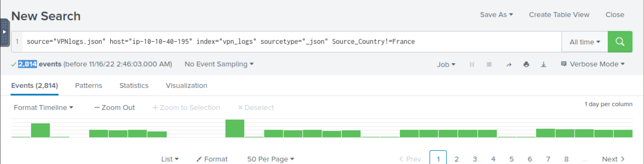Viewport: 644px width, 164px height.
Task: Click Deselect on the timeline
Action: pos(256,107)
